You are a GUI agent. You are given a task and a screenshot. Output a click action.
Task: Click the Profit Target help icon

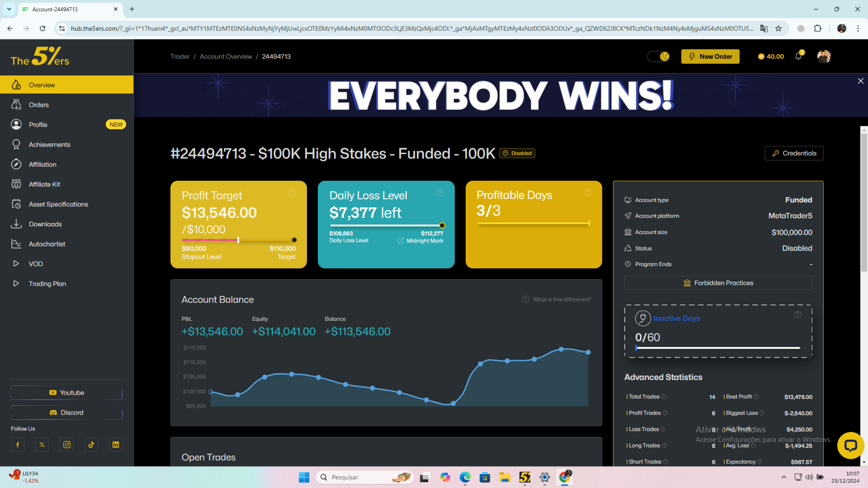coord(292,193)
